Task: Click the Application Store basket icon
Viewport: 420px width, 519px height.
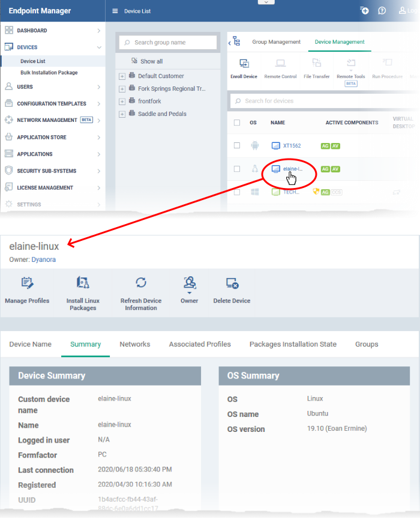Action: [x=9, y=137]
